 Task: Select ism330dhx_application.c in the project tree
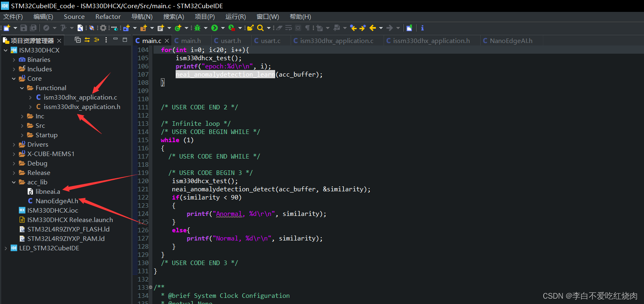click(80, 98)
